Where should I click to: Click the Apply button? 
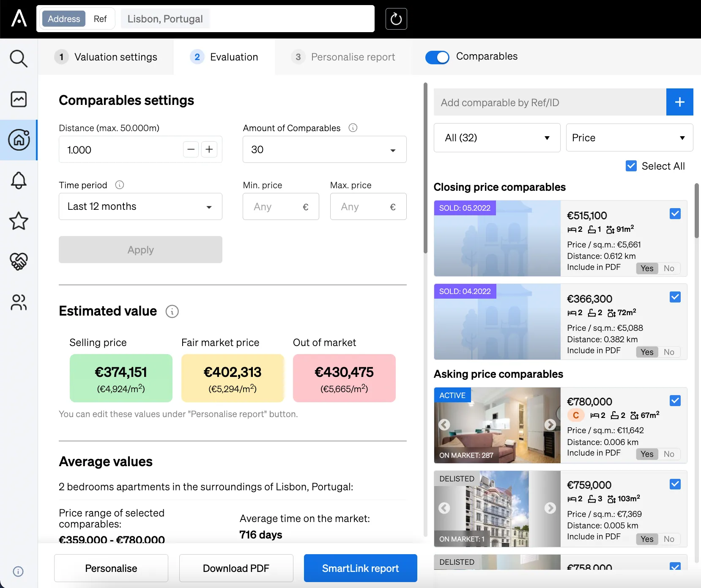(x=140, y=250)
